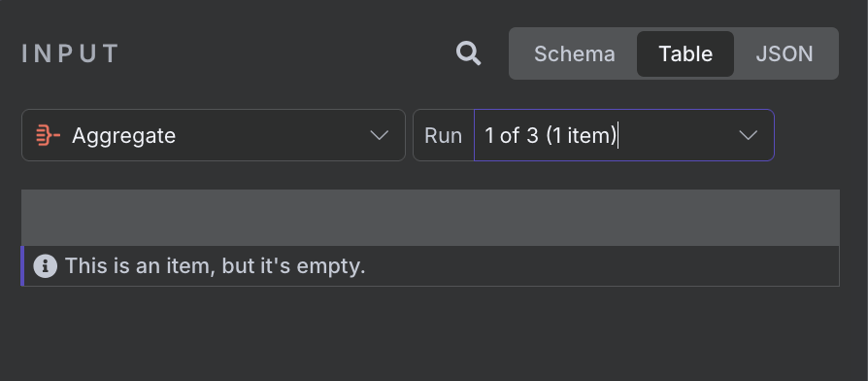Click the Run label prefix
The height and width of the screenshot is (381, 868).
443,136
